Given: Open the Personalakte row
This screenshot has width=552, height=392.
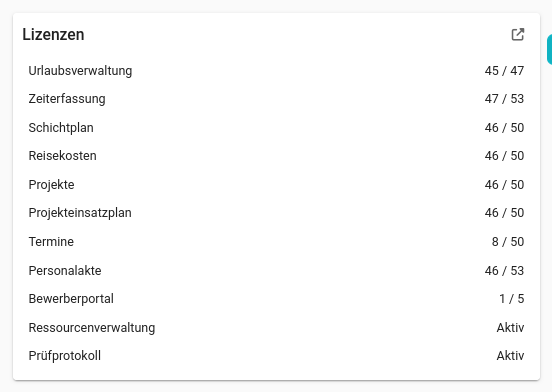Looking at the screenshot, I should (x=276, y=271).
